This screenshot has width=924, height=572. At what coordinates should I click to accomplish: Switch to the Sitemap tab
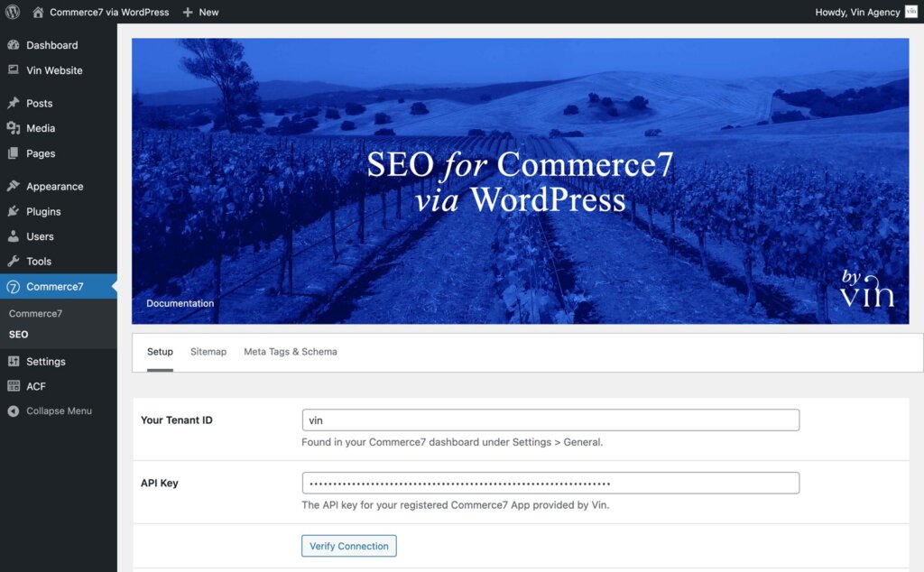pos(208,352)
